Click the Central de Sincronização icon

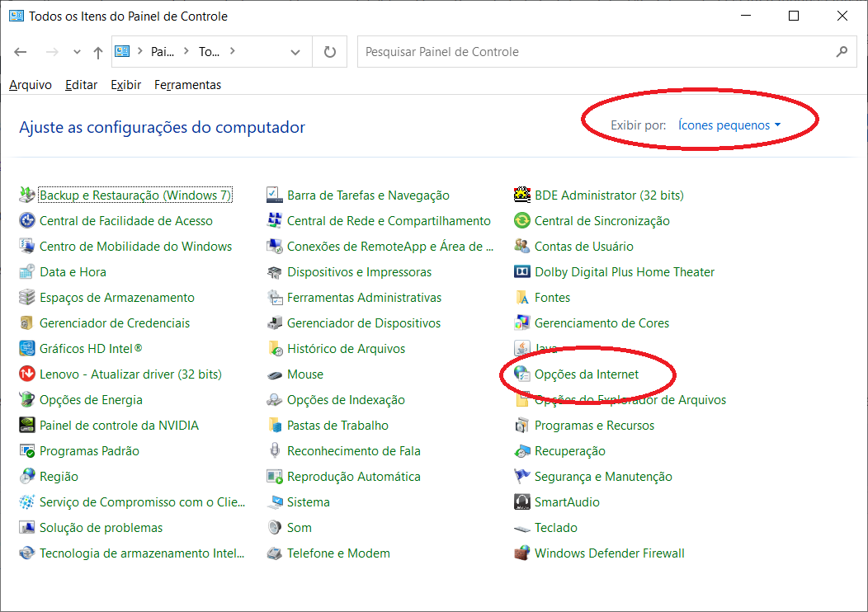[522, 220]
